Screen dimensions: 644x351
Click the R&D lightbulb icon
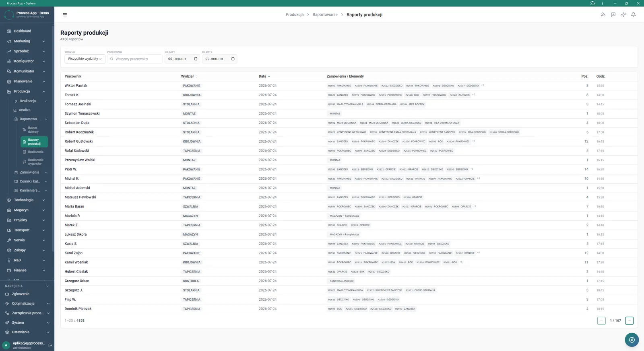click(9, 260)
